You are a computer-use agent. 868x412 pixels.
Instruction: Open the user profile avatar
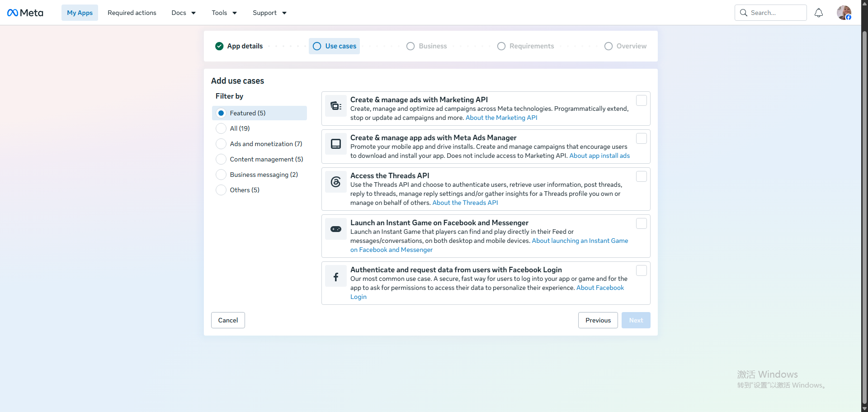844,13
